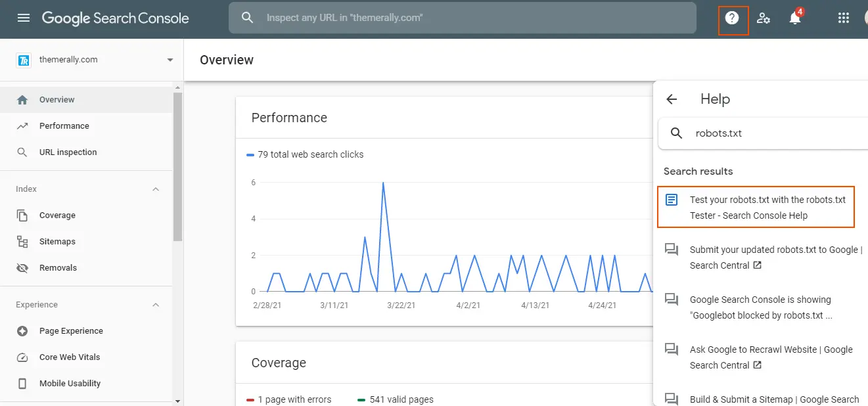868x406 pixels.
Task: Click the Help search magnifier icon
Action: (676, 133)
